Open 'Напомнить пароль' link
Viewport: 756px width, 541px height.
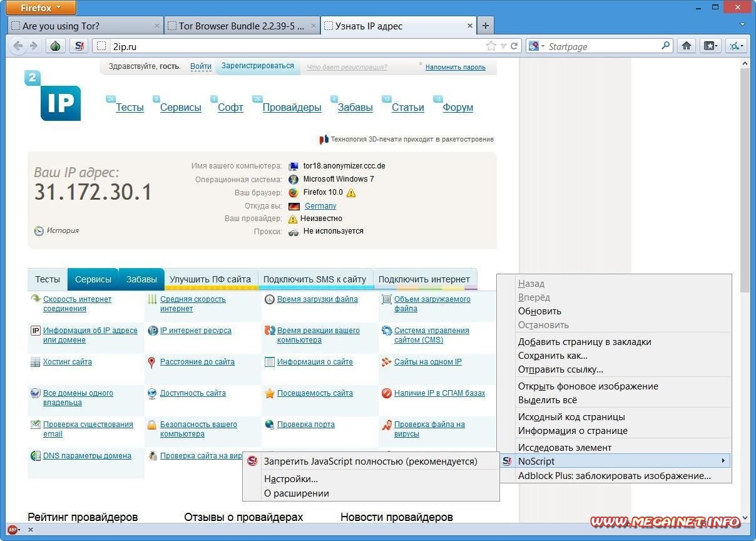pyautogui.click(x=456, y=67)
